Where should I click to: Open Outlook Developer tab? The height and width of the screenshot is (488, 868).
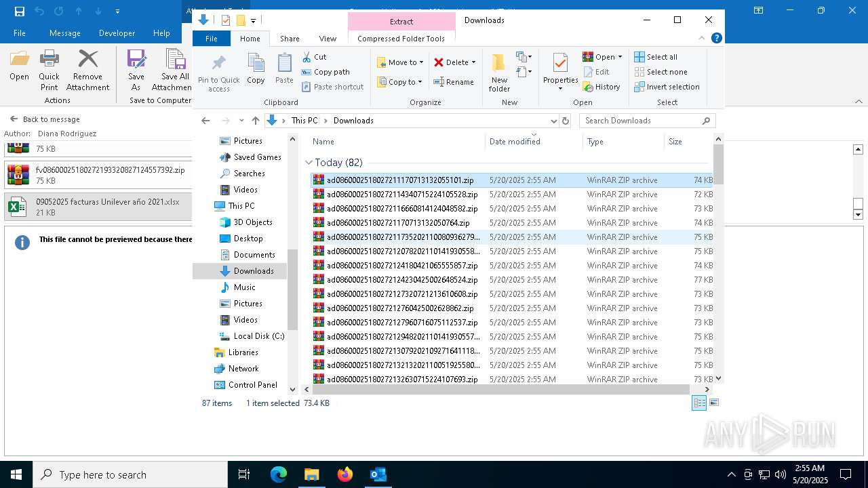(x=117, y=33)
